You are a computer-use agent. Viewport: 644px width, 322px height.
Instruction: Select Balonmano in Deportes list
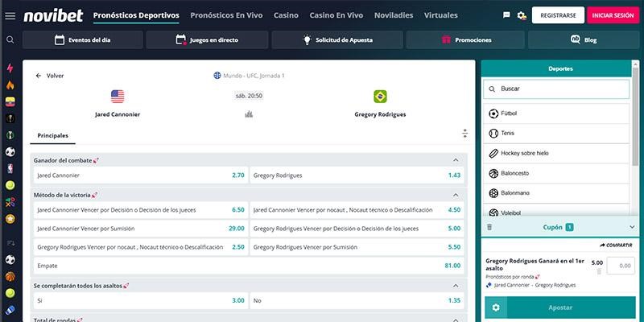pyautogui.click(x=556, y=193)
